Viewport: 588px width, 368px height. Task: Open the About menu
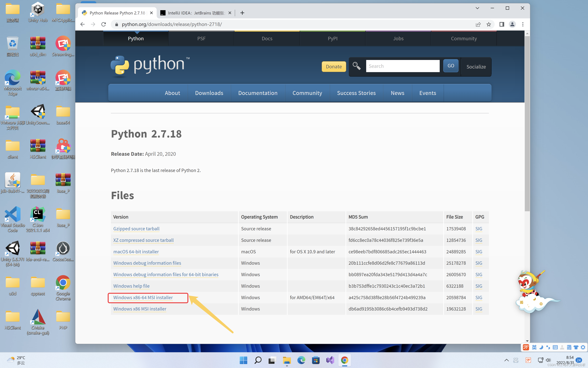coord(172,93)
